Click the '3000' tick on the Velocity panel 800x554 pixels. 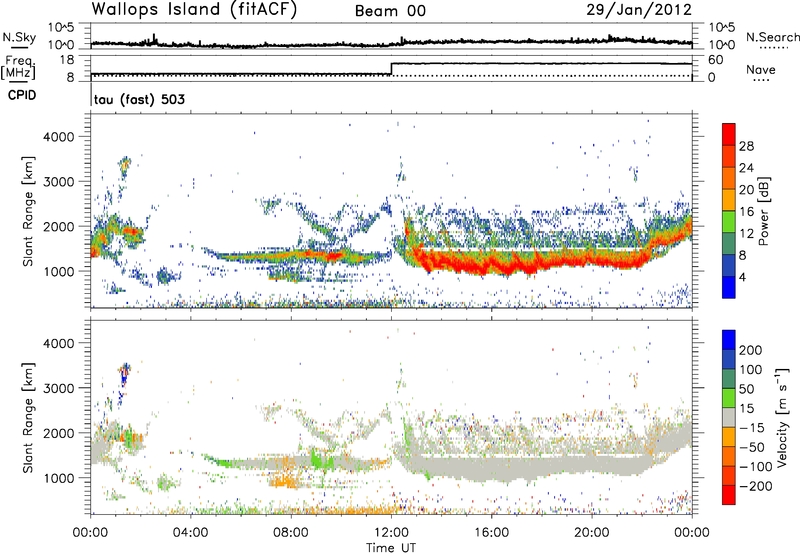tap(59, 388)
